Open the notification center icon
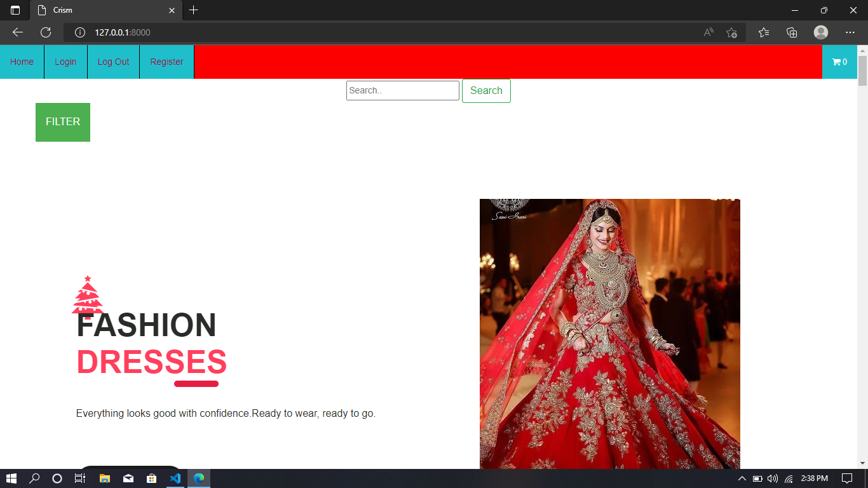Viewport: 868px width, 488px height. pos(846,478)
